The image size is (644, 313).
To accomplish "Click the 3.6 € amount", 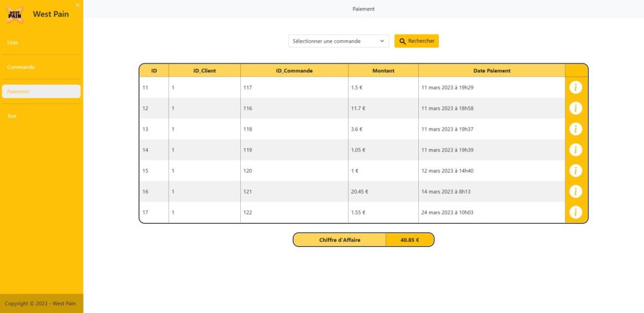I will (x=357, y=129).
